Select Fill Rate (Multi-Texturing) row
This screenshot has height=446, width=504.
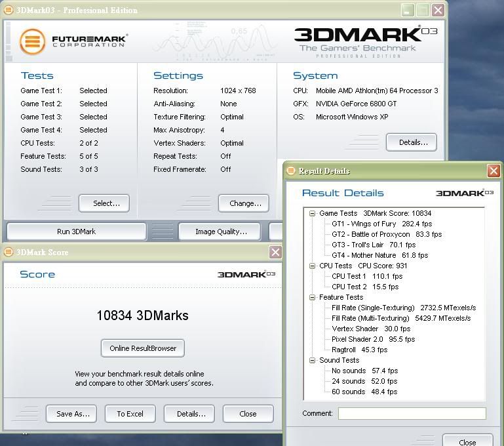point(401,318)
